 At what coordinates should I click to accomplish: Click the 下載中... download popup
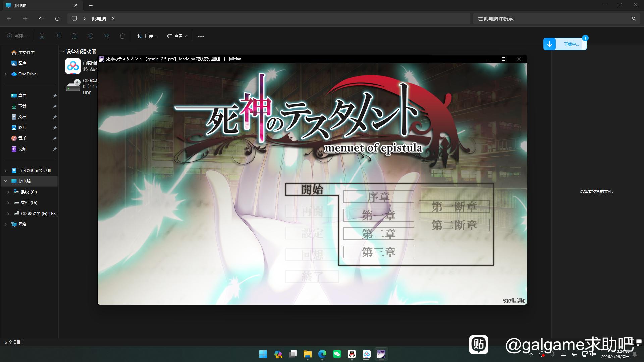coord(565,44)
